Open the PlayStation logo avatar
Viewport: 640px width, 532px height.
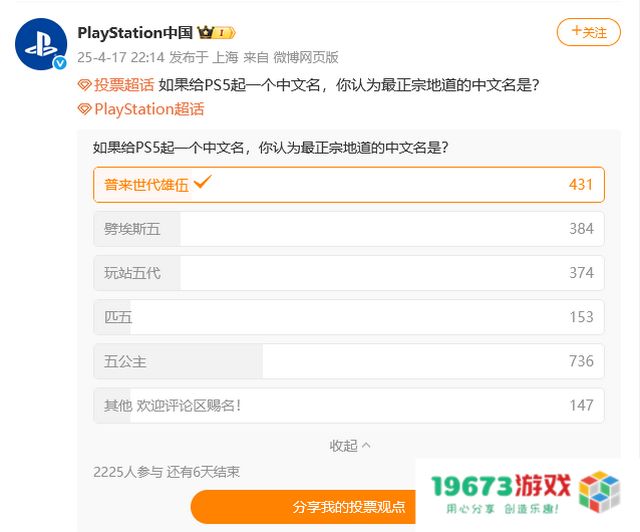click(41, 44)
